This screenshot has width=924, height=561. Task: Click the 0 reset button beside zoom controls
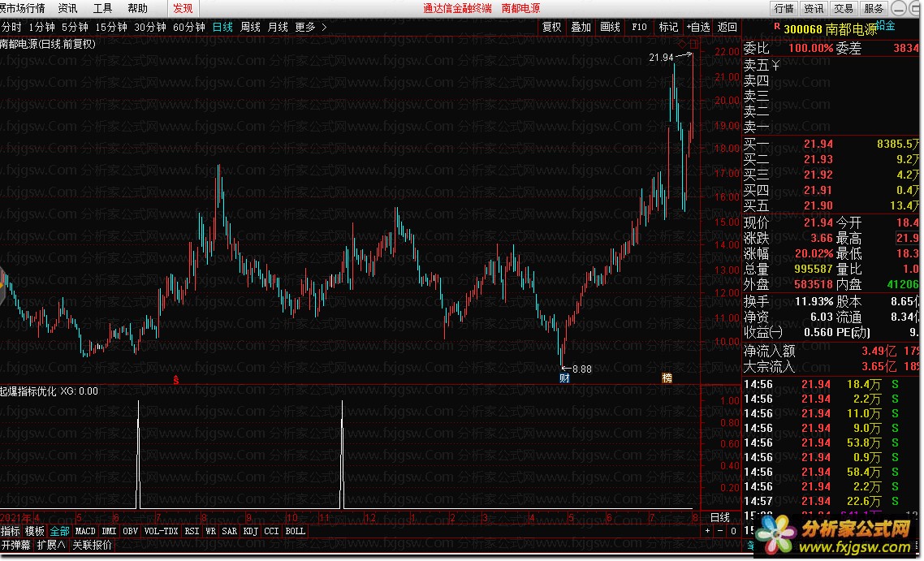tap(733, 531)
